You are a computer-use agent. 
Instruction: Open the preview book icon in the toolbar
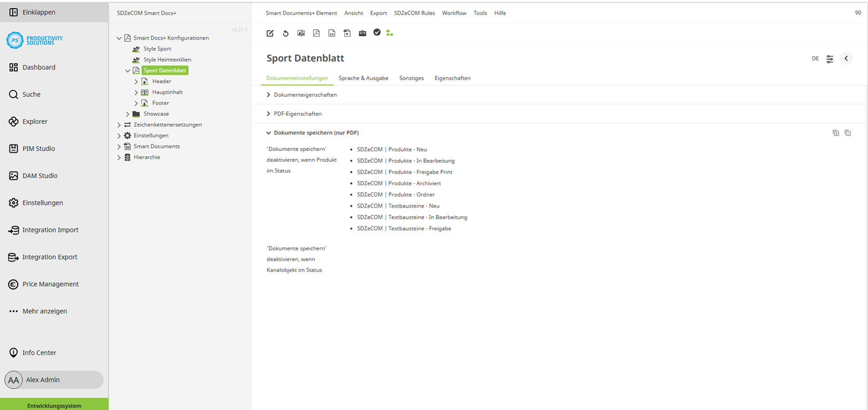coord(301,33)
